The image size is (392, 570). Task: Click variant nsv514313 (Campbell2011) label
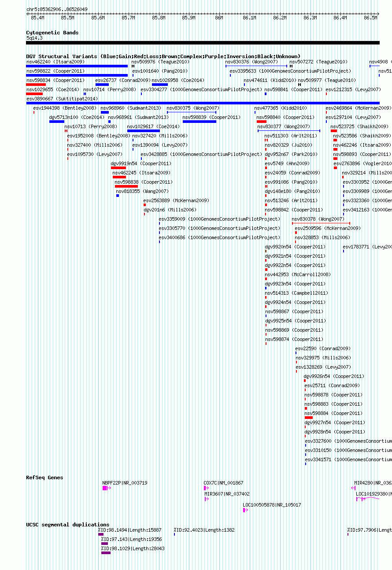tap(296, 293)
